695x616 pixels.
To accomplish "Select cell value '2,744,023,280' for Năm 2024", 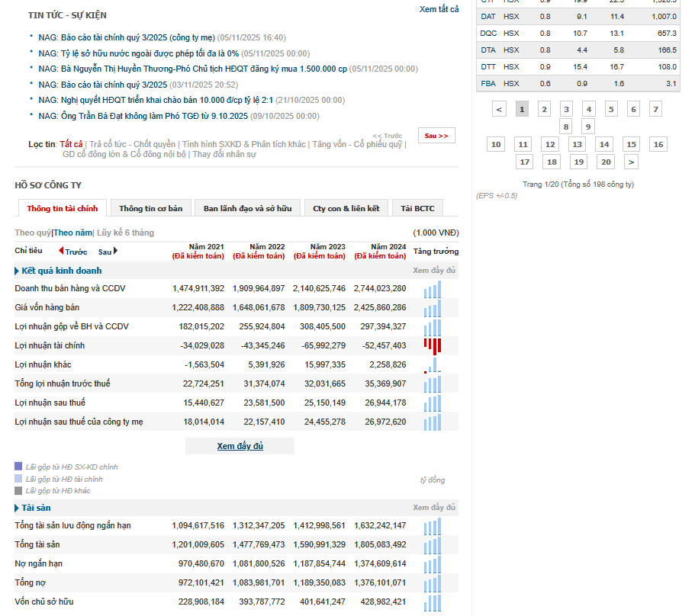I will coord(380,289).
